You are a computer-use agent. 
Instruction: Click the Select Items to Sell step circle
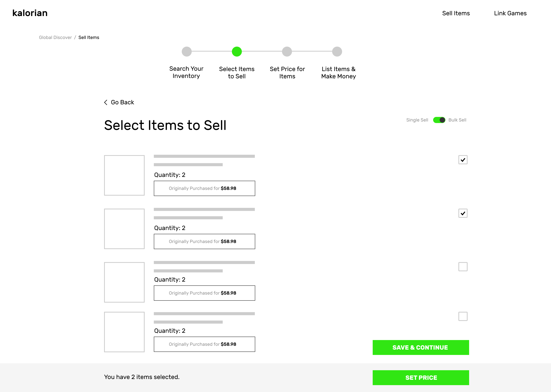click(237, 51)
